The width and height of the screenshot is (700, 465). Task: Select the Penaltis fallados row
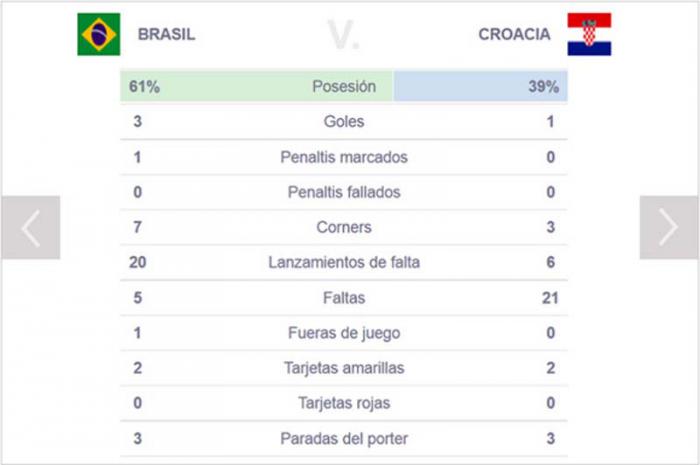tap(344, 192)
